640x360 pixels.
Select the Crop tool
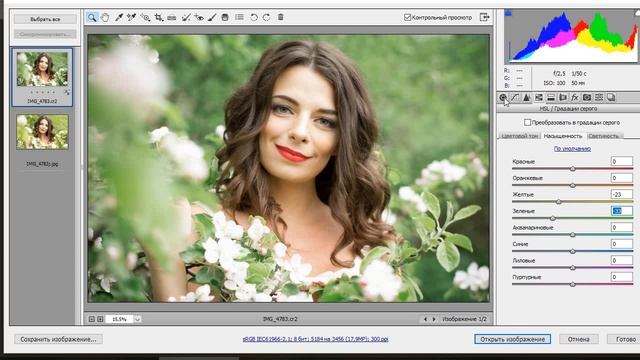tap(159, 18)
